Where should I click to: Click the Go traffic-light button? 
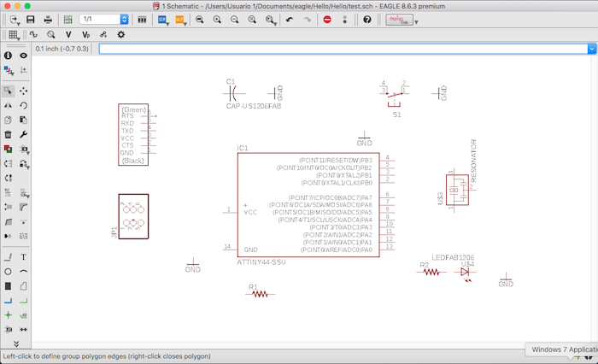345,20
